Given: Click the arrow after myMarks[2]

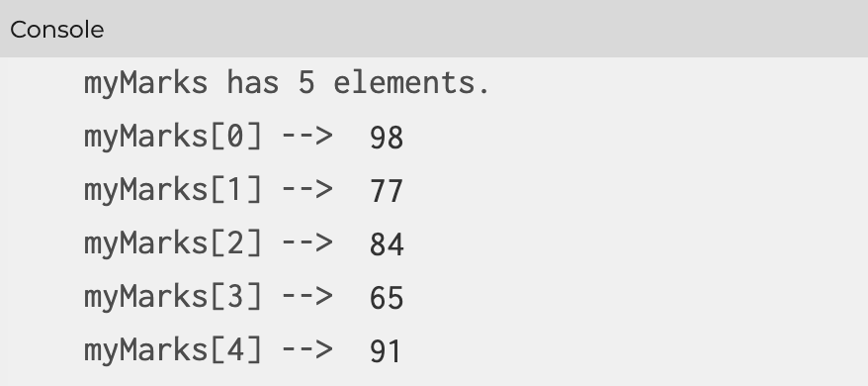Looking at the screenshot, I should click(x=307, y=243).
